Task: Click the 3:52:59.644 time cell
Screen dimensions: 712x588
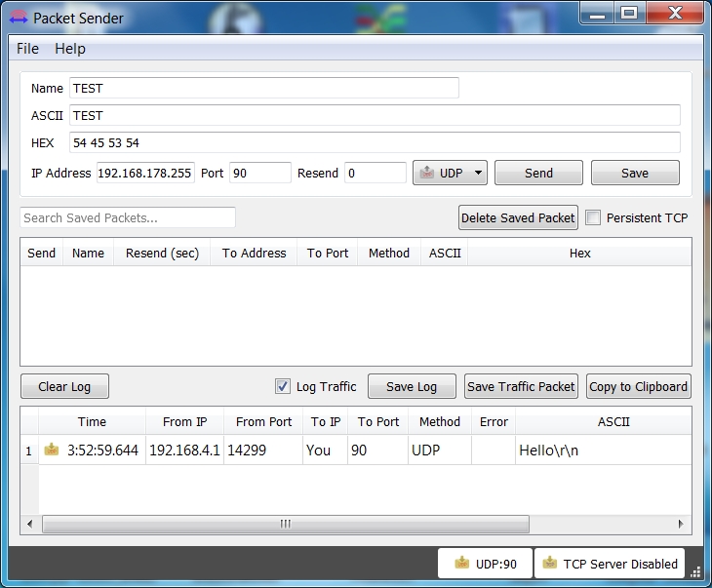Action: point(93,450)
